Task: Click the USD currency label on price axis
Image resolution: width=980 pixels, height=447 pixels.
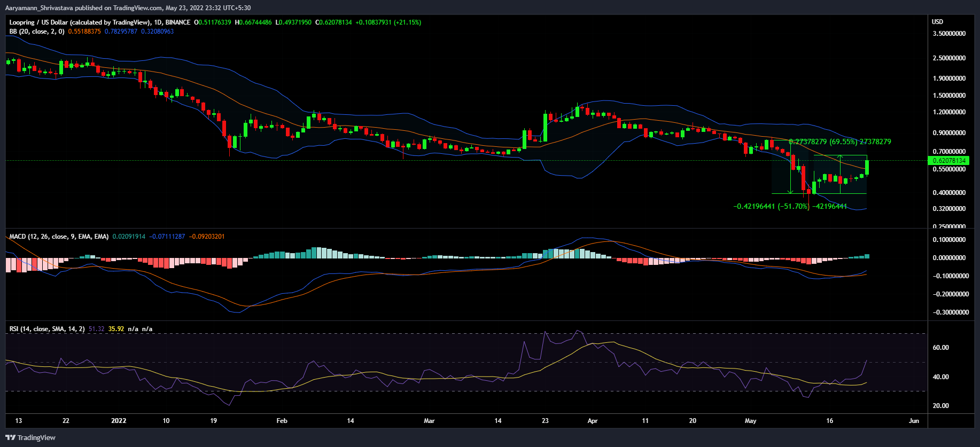Action: pyautogui.click(x=937, y=22)
